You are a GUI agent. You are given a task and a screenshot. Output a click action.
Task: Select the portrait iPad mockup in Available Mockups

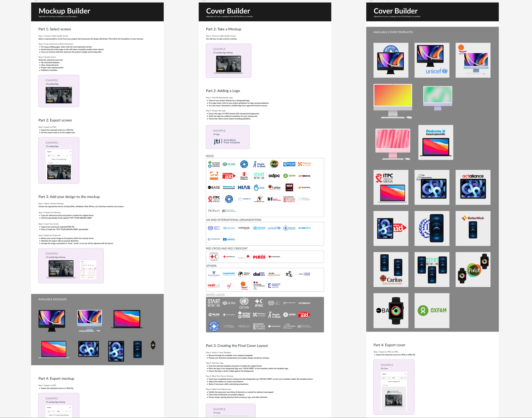pos(116,351)
